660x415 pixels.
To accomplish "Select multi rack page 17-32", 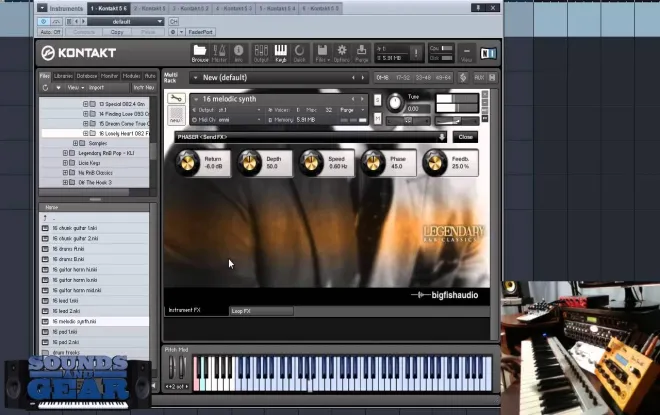I will (403, 77).
